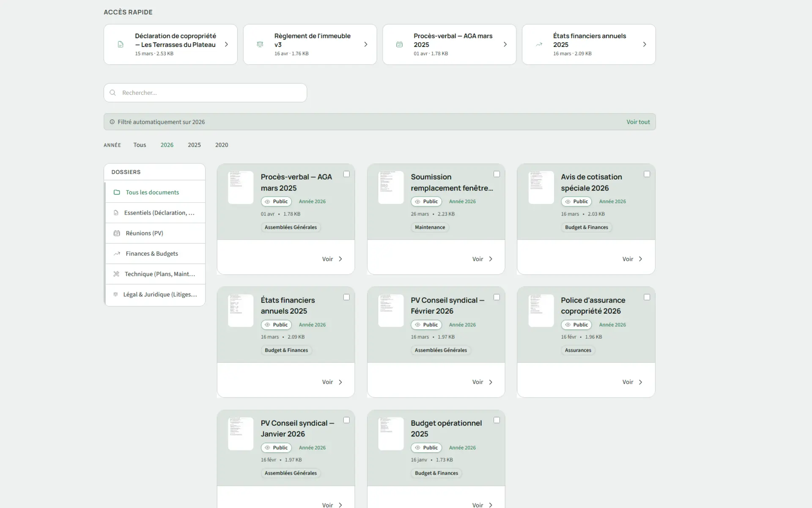
Task: Select the Réunions (PV) calendar icon
Action: [x=117, y=233]
